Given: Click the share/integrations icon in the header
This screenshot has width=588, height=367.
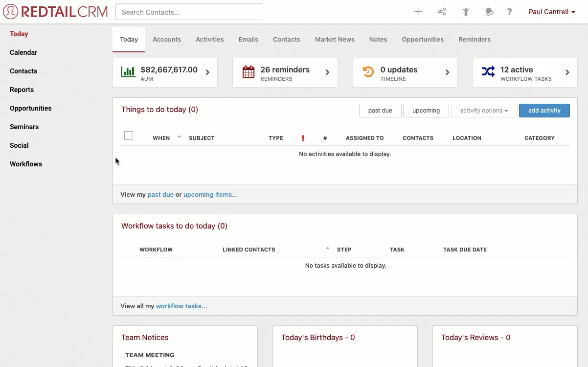Looking at the screenshot, I should 442,11.
